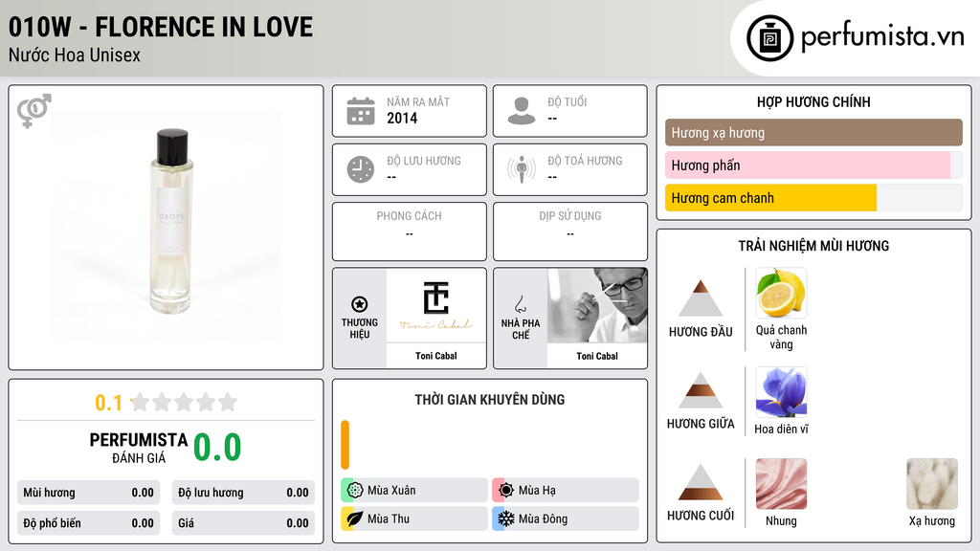Click the flower icon for Mùa Xuân

(354, 491)
